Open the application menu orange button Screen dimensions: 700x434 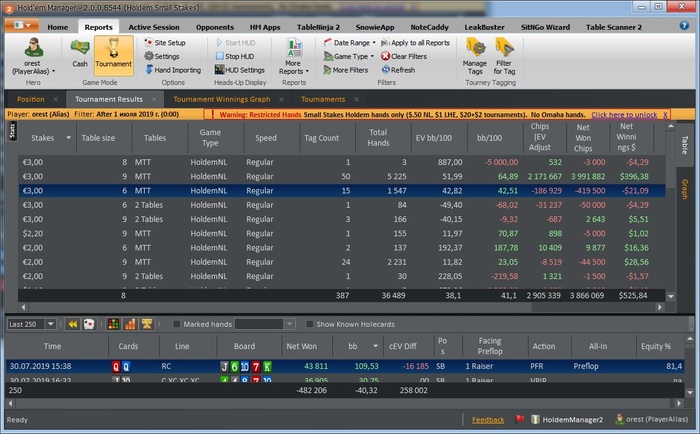pos(22,25)
